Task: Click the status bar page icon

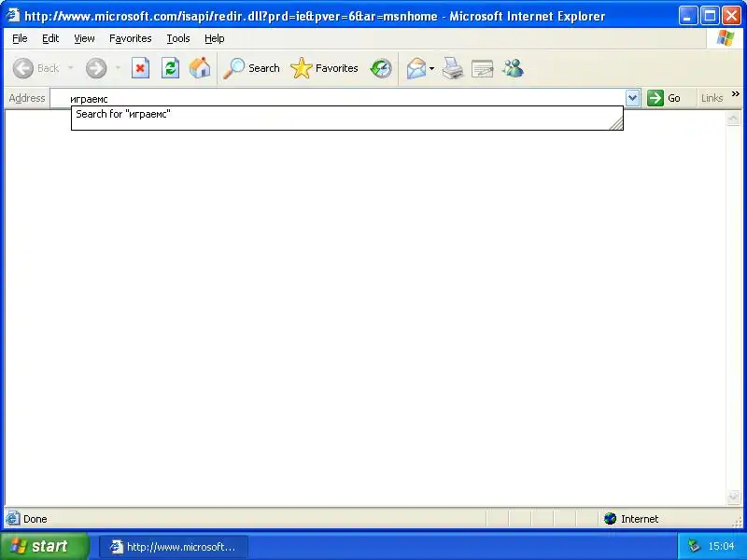Action: 13,519
